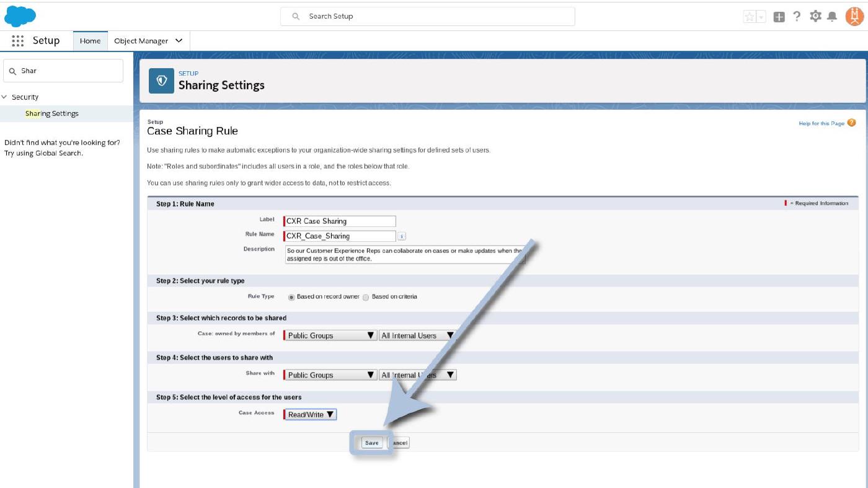Open the help question mark icon

(797, 17)
